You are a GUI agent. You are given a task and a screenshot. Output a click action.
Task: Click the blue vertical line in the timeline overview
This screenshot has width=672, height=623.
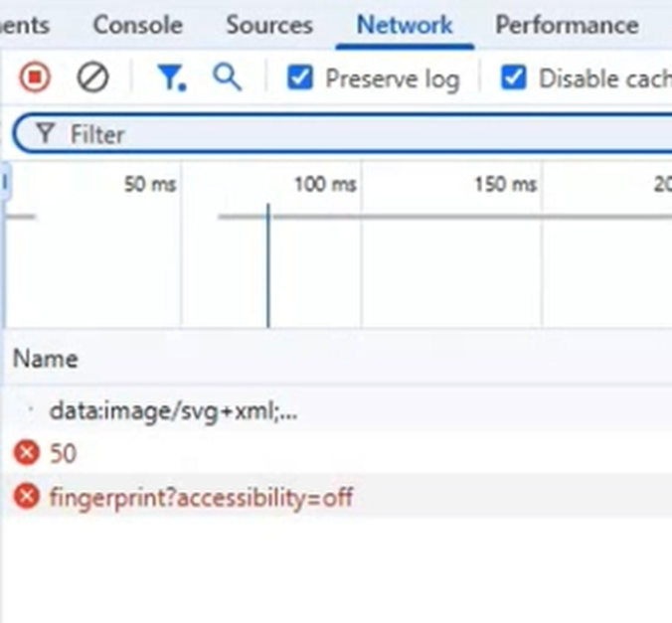(x=268, y=268)
